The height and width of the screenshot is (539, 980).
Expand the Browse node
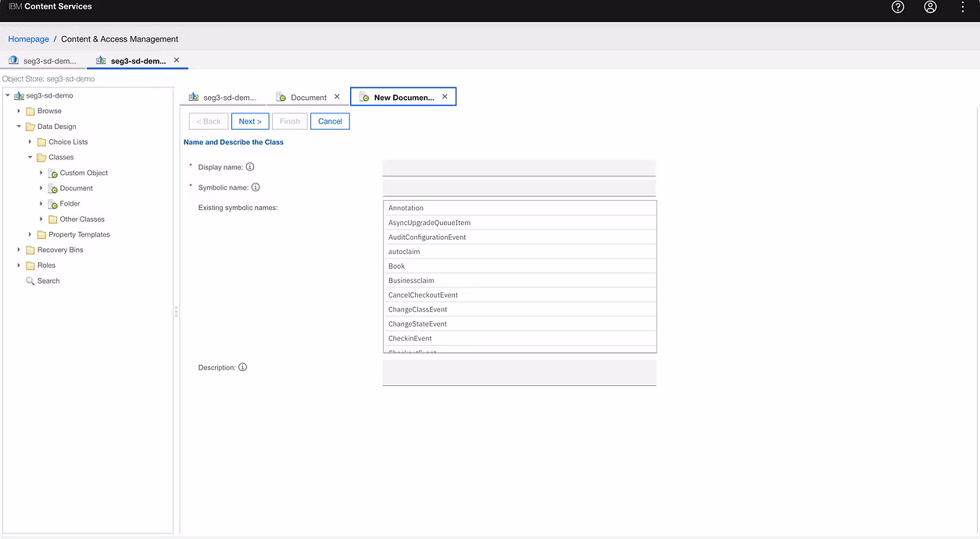coord(19,111)
